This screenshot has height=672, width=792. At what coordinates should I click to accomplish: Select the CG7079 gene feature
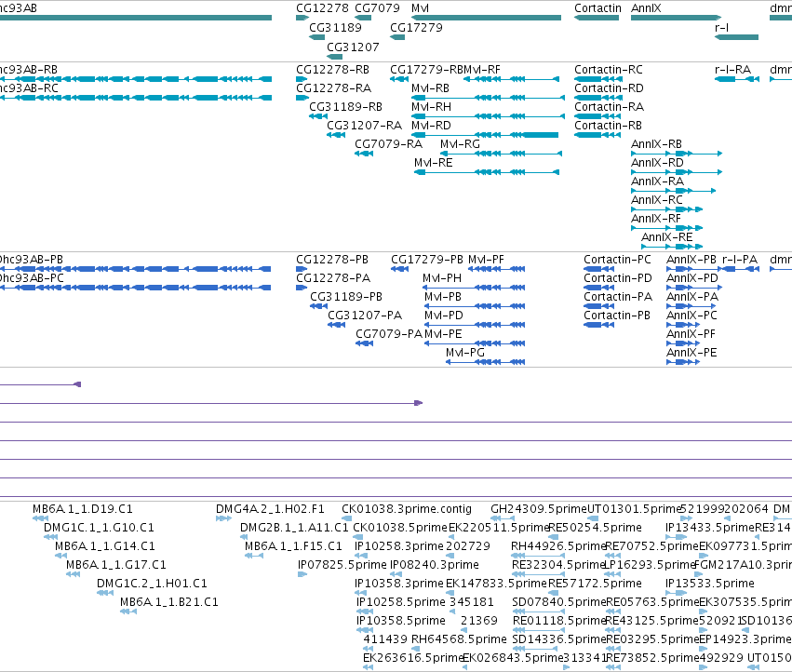pyautogui.click(x=363, y=18)
